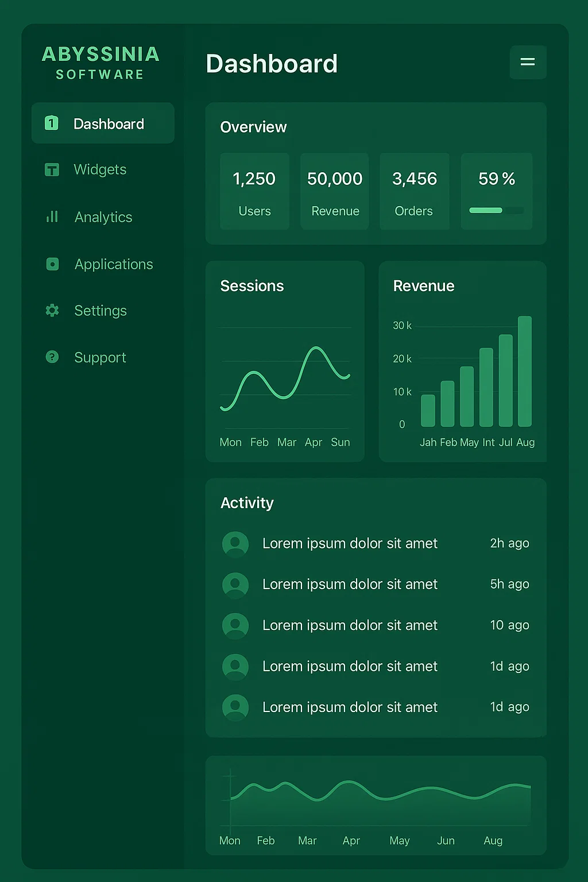Image resolution: width=588 pixels, height=882 pixels.
Task: Click the tallest Aug bar in Revenue chart
Action: [x=525, y=371]
